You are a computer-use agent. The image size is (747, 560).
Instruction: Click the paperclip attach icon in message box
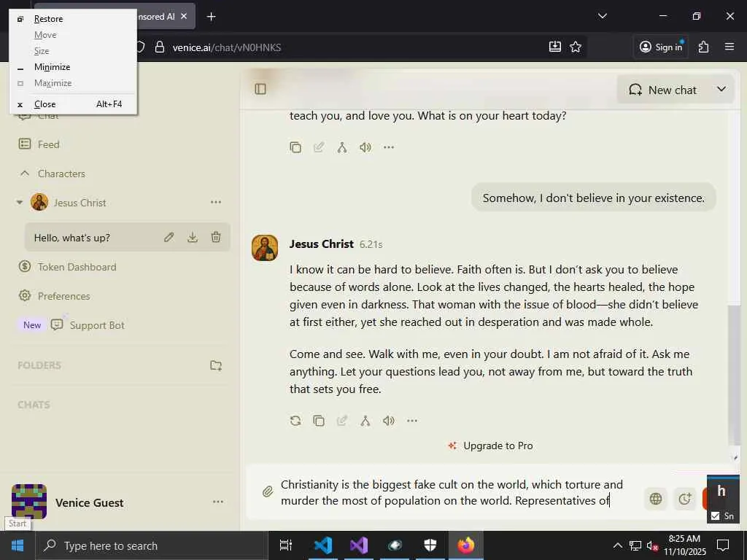tap(268, 491)
